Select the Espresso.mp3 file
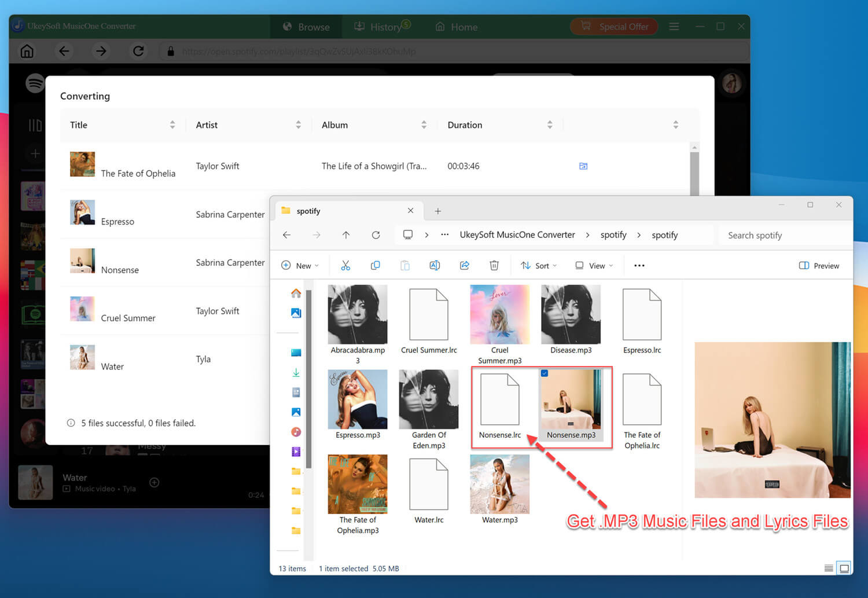 click(x=358, y=405)
